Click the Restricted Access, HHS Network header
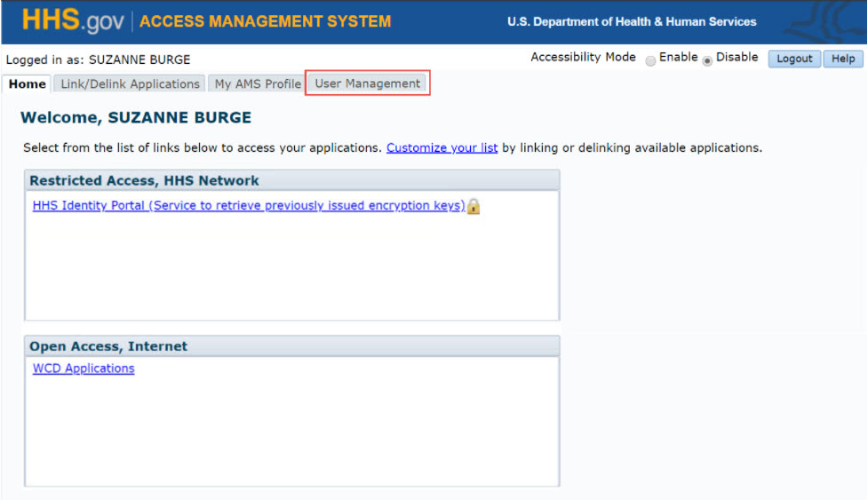The width and height of the screenshot is (868, 500). pos(144,180)
